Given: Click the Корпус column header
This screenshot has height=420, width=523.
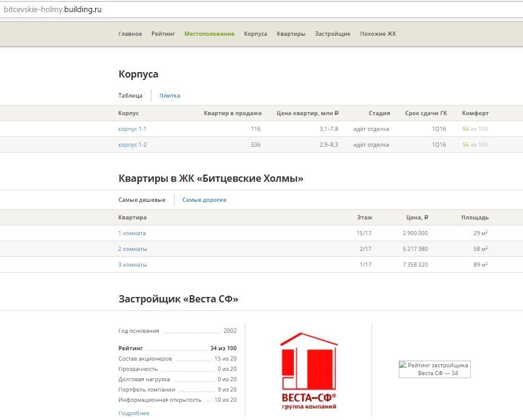Looking at the screenshot, I should pyautogui.click(x=128, y=113).
